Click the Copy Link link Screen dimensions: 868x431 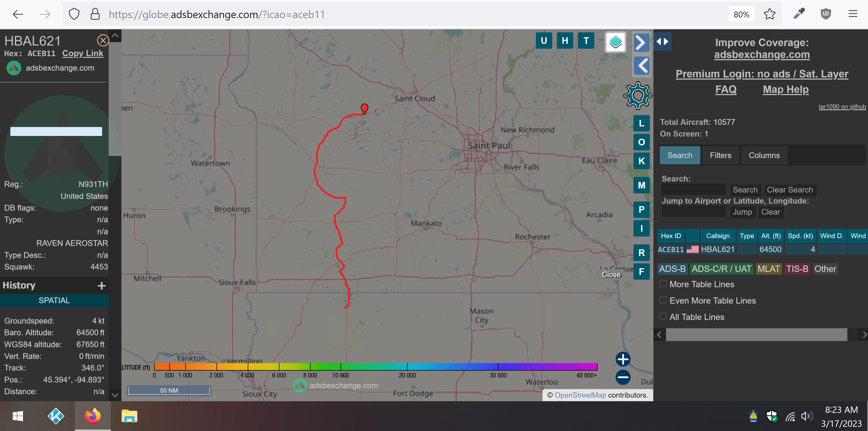83,53
